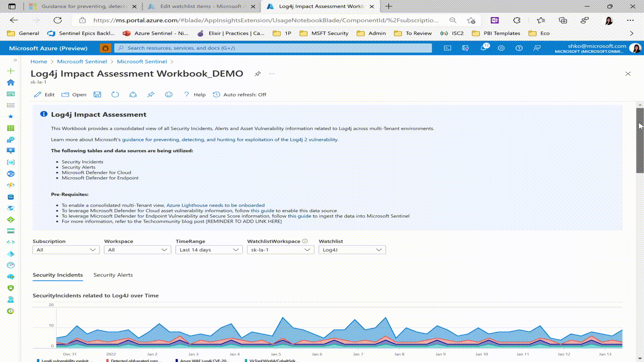Click the Azure search resources box
Screen dimensions: 644x362
273,48
